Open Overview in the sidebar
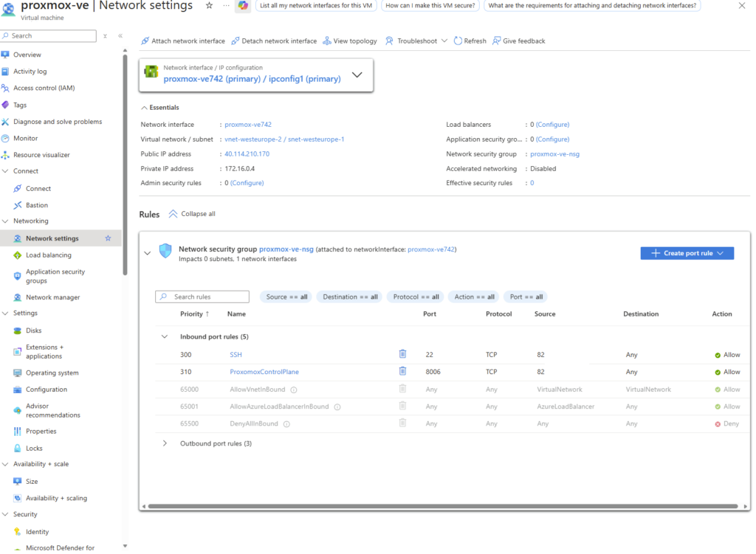The image size is (756, 554). (x=27, y=55)
